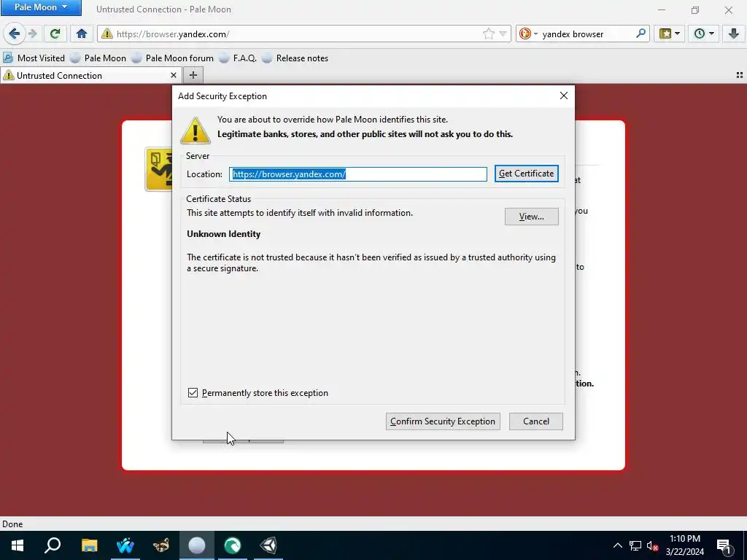
Task: Close the Add Security Exception dialog
Action: (x=564, y=96)
